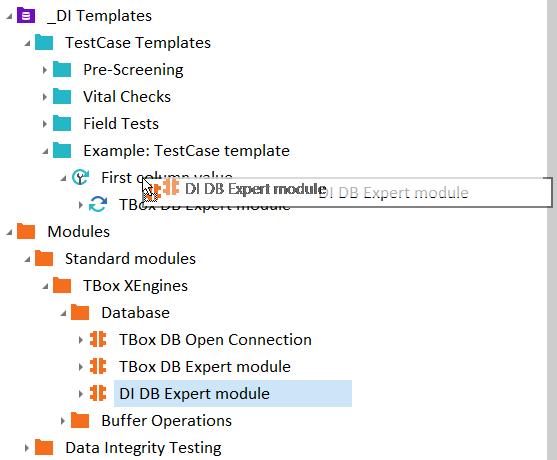Click the purple _DI Templates icon

pos(26,16)
